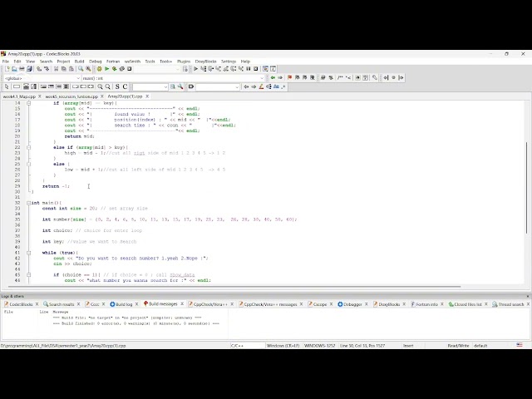
Task: Click the Rebuild toolbar icon
Action: click(122, 69)
